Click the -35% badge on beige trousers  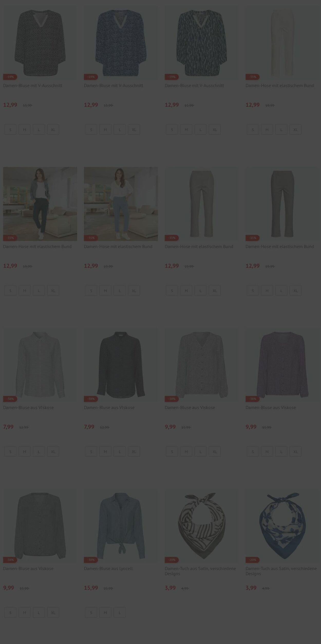coord(252,77)
